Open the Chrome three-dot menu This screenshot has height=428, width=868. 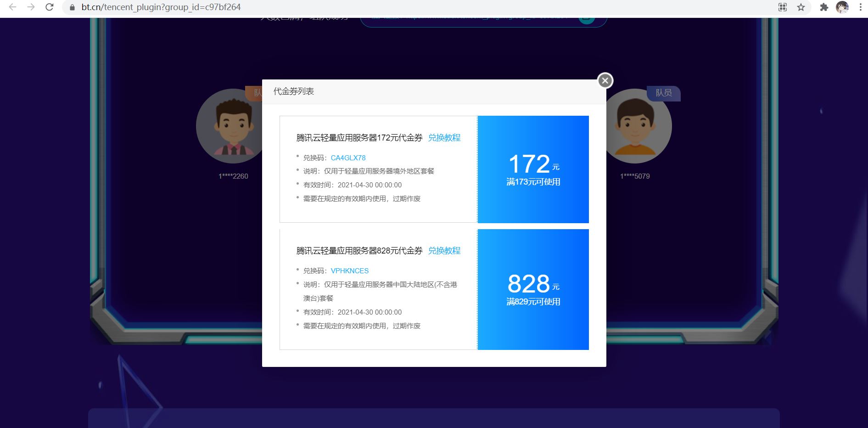860,7
